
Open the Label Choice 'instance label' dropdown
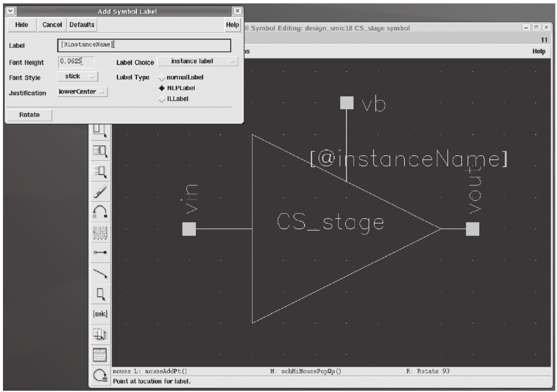pos(198,61)
